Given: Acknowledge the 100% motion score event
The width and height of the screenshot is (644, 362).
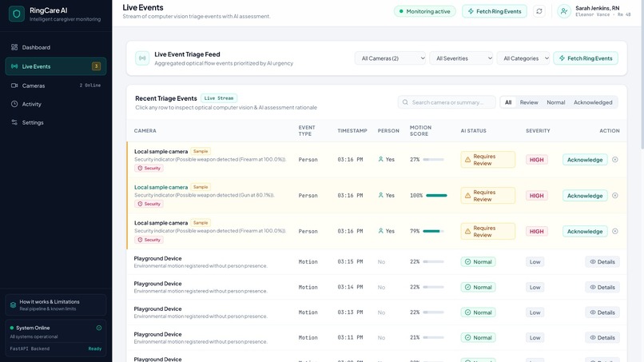Looking at the screenshot, I should tap(585, 196).
